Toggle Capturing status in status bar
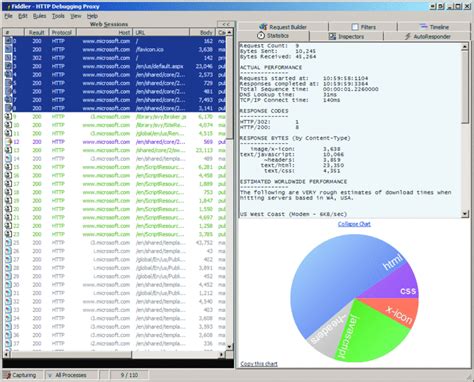This screenshot has width=474, height=382. click(x=22, y=375)
